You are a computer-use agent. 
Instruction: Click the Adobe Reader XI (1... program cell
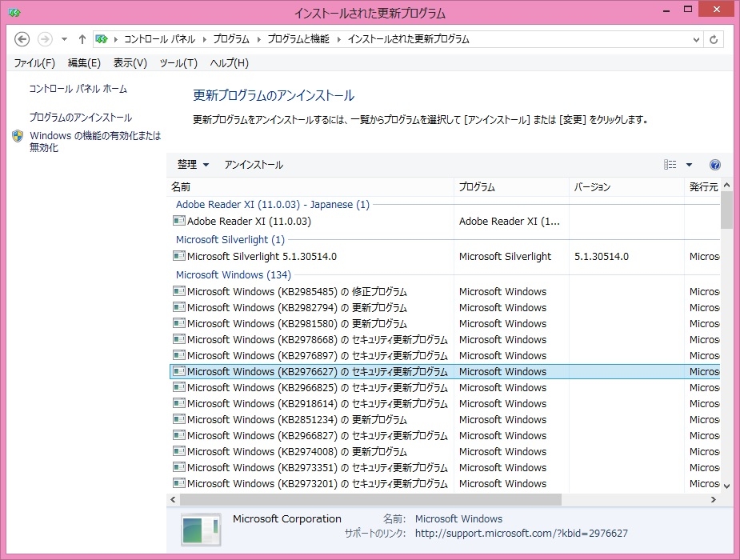coord(510,222)
